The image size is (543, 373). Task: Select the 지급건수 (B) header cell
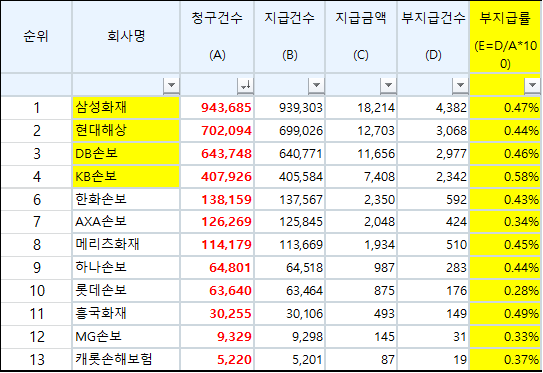[290, 36]
